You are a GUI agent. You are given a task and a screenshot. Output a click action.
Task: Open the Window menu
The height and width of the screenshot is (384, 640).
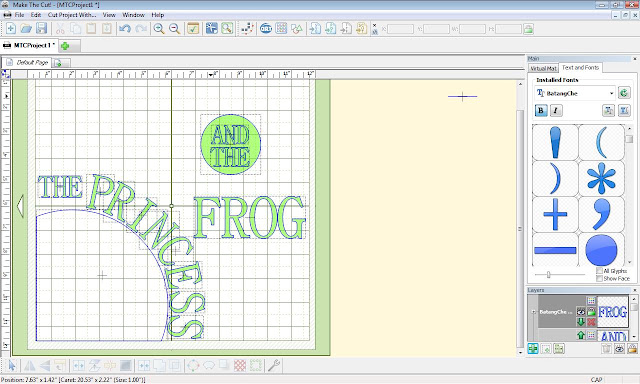pos(133,15)
